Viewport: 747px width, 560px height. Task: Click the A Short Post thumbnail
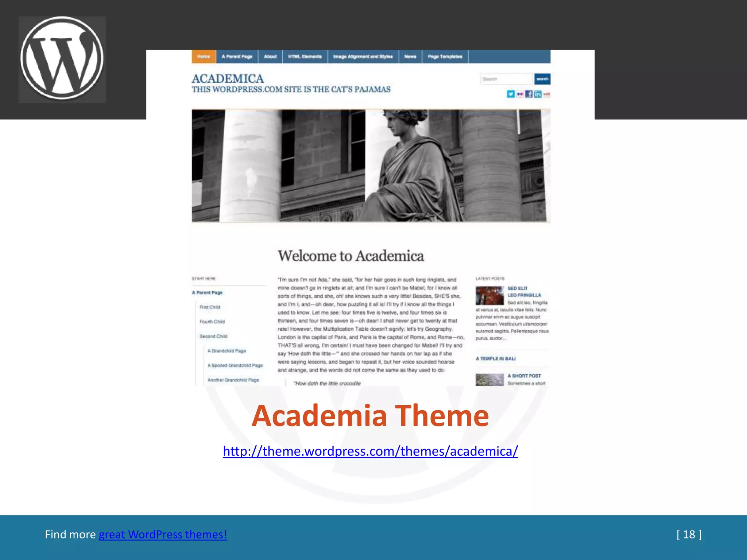point(489,380)
